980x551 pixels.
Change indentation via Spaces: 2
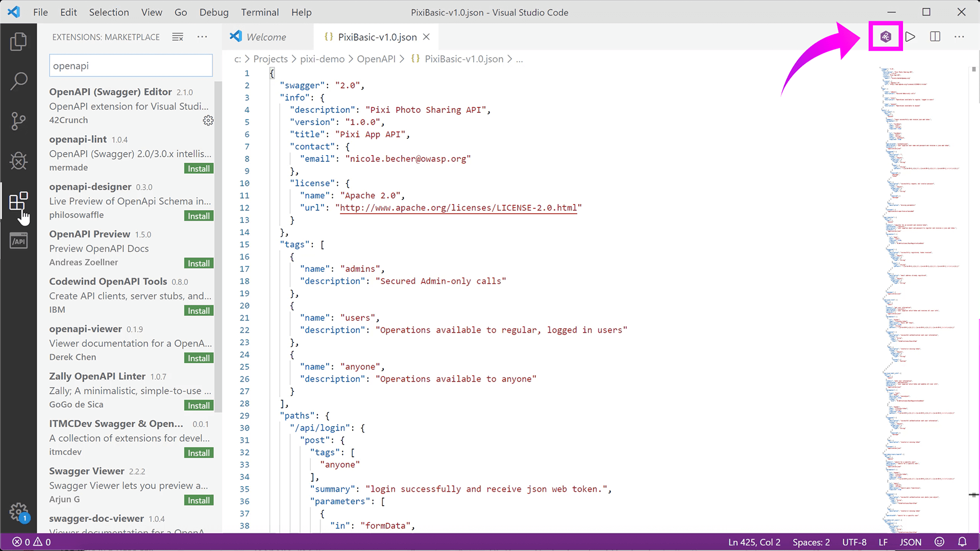point(811,542)
